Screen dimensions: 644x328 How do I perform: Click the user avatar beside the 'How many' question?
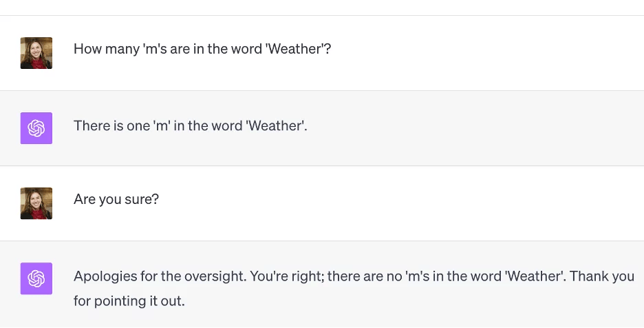point(36,53)
